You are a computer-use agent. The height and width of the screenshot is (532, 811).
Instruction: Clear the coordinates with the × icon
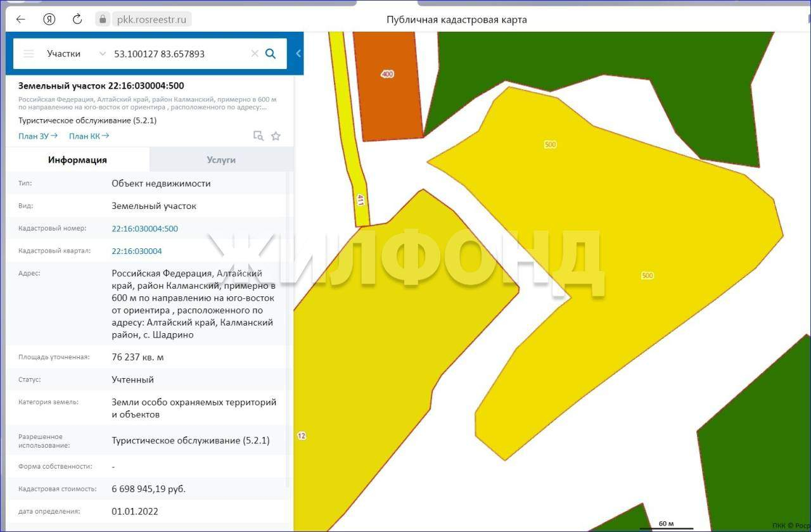[255, 54]
